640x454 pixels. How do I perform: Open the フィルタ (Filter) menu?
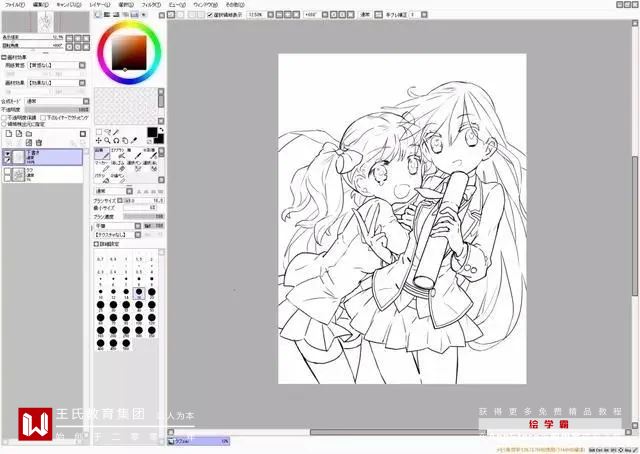tap(151, 5)
